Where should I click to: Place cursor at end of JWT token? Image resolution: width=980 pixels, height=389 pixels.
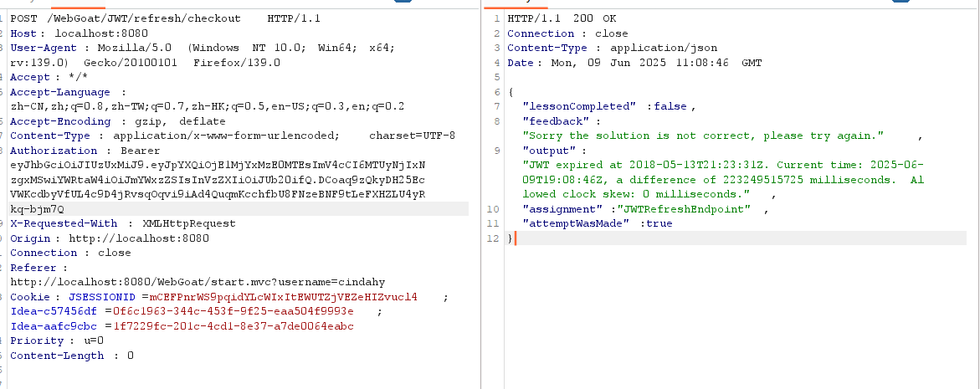coord(64,209)
